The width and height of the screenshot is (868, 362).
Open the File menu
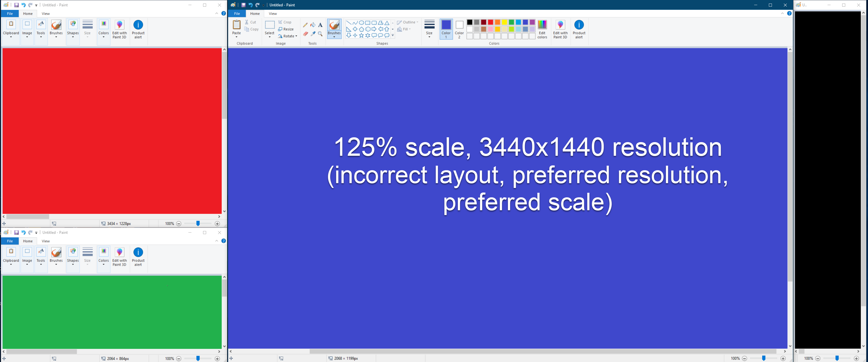[237, 13]
